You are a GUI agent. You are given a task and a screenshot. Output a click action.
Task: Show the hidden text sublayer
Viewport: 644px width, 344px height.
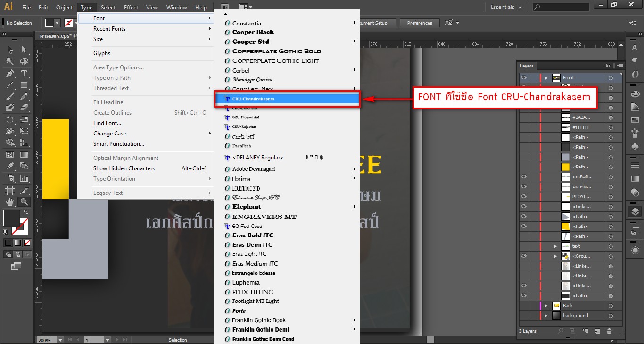coord(524,246)
